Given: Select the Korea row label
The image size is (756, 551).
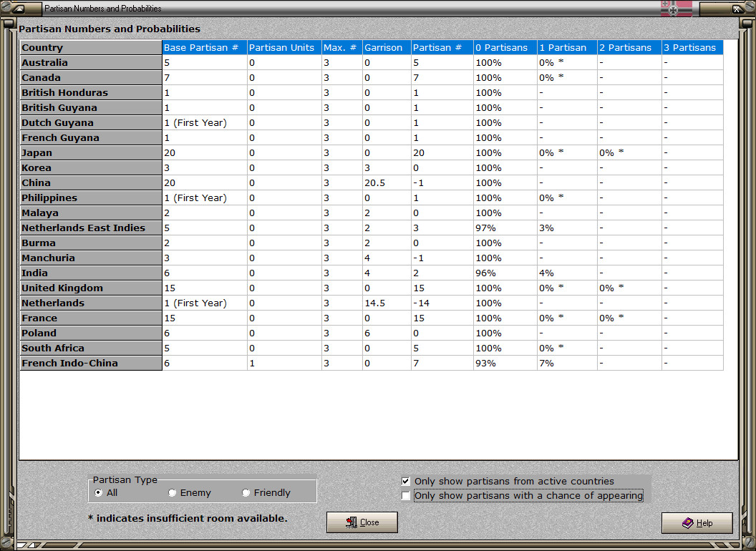Looking at the screenshot, I should pos(91,167).
